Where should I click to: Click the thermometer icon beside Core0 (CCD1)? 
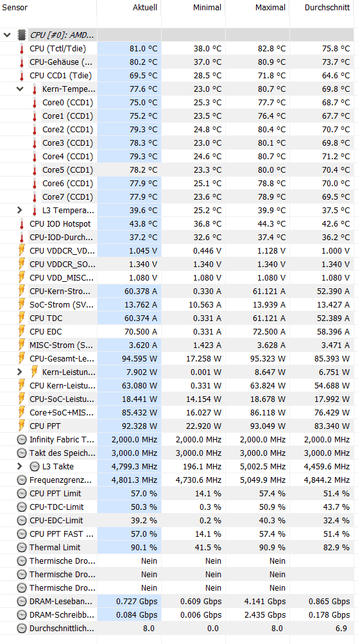point(35,102)
